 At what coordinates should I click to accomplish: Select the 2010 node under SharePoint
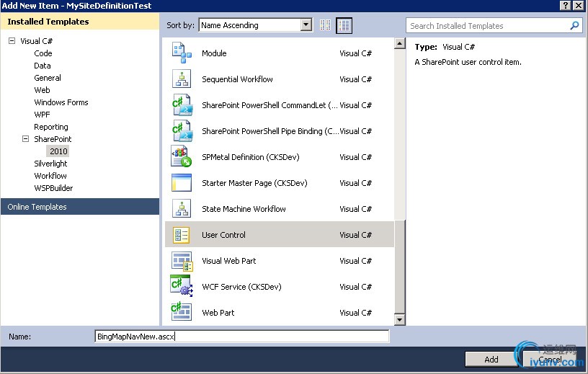[58, 151]
